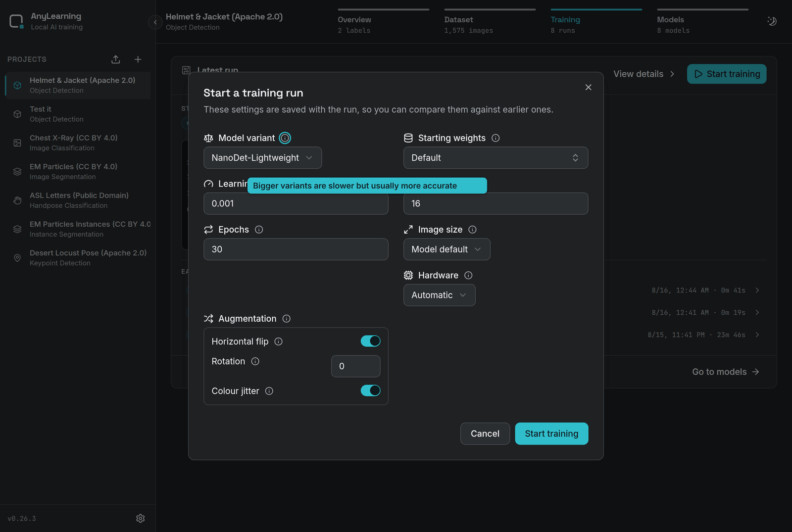Screen dimensions: 792x532
Task: Open settings gear in sidebar footer
Action: (141, 518)
